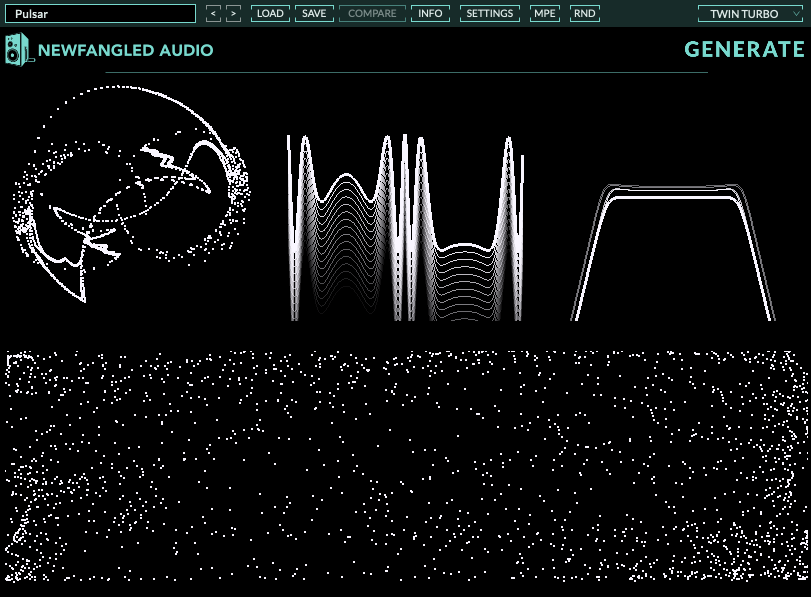Click the LOAD button
The width and height of the screenshot is (811, 597).
point(269,14)
